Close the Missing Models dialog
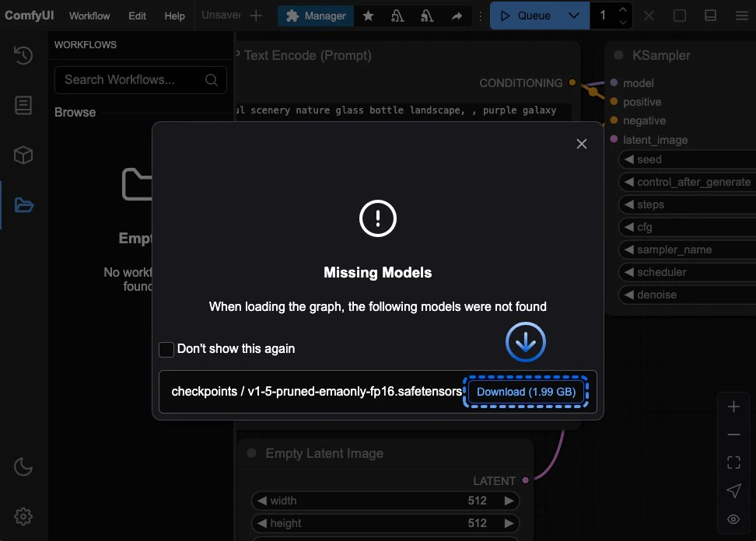The image size is (756, 541). [x=582, y=144]
